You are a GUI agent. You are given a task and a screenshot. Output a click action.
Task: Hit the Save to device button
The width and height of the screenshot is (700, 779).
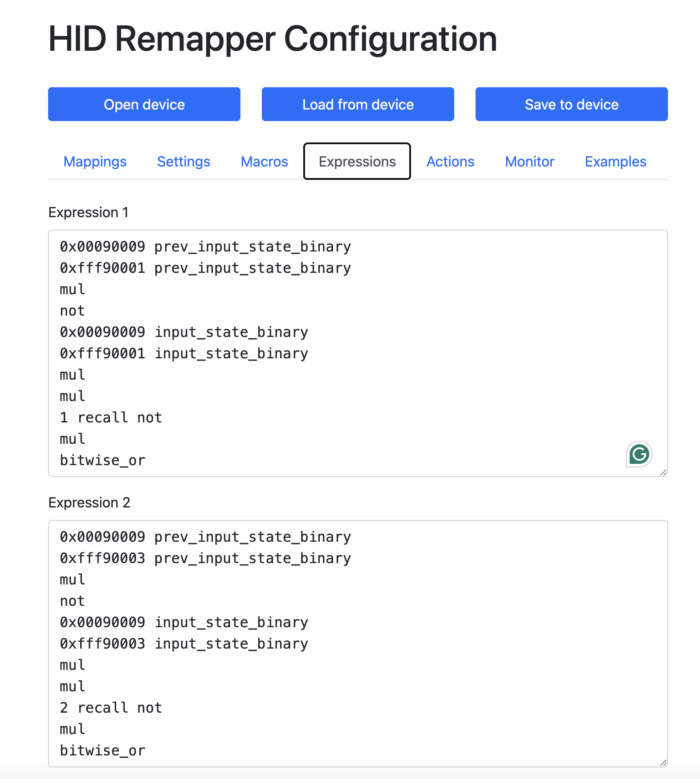pos(571,104)
